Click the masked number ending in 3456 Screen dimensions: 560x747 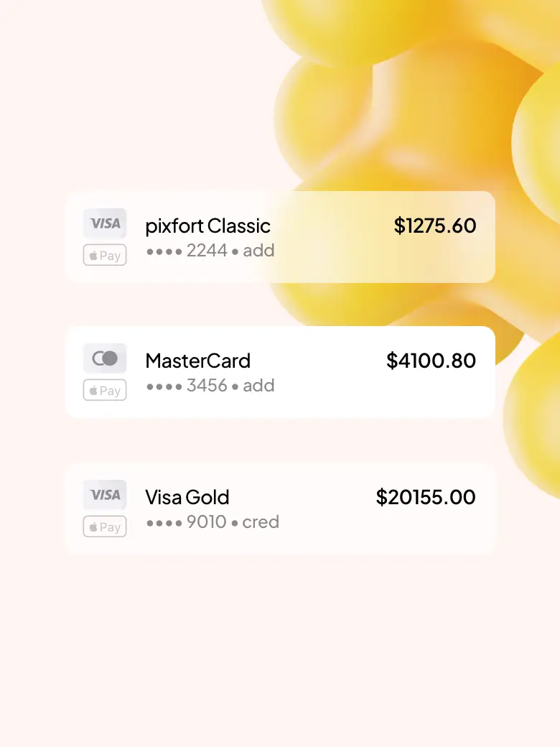click(187, 386)
